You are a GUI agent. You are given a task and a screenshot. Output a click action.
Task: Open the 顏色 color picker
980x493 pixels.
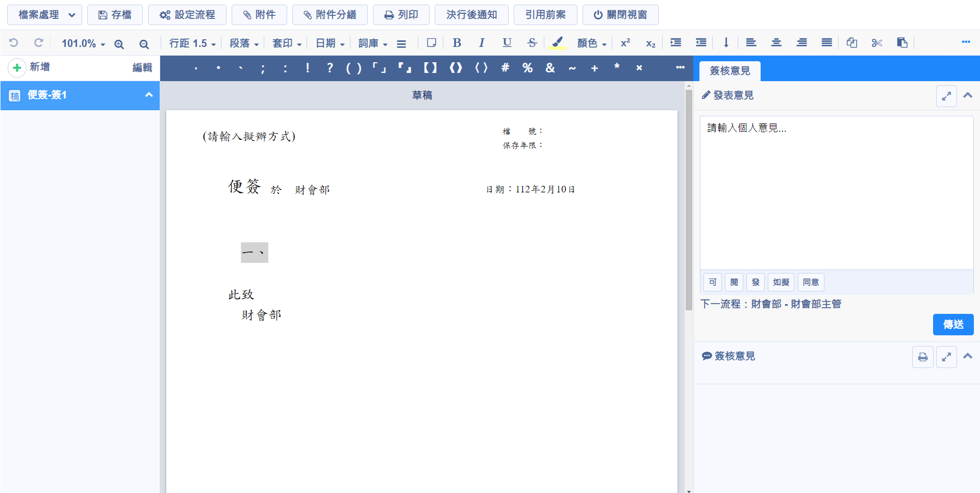point(591,43)
